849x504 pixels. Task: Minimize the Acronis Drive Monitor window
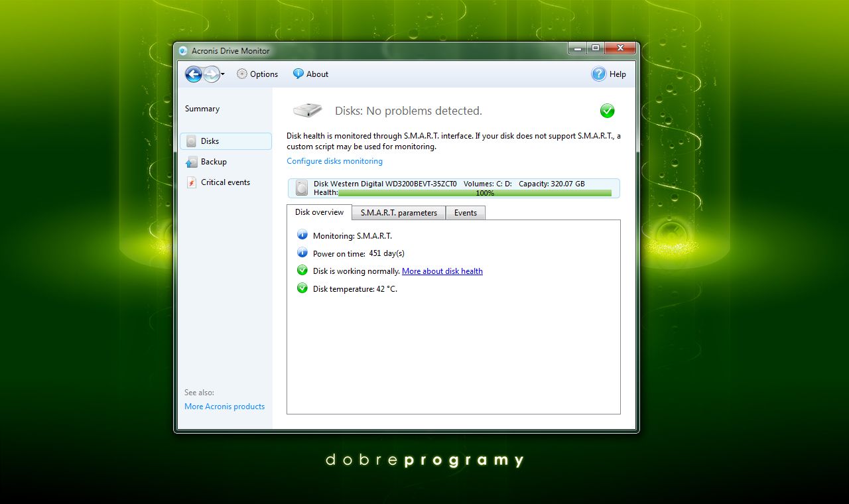pos(577,48)
